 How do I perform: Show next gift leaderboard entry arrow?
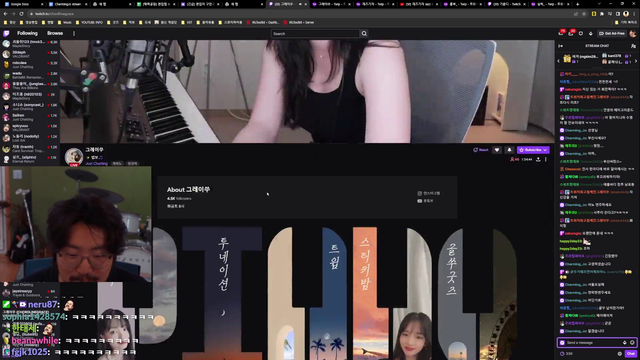pyautogui.click(x=636, y=61)
